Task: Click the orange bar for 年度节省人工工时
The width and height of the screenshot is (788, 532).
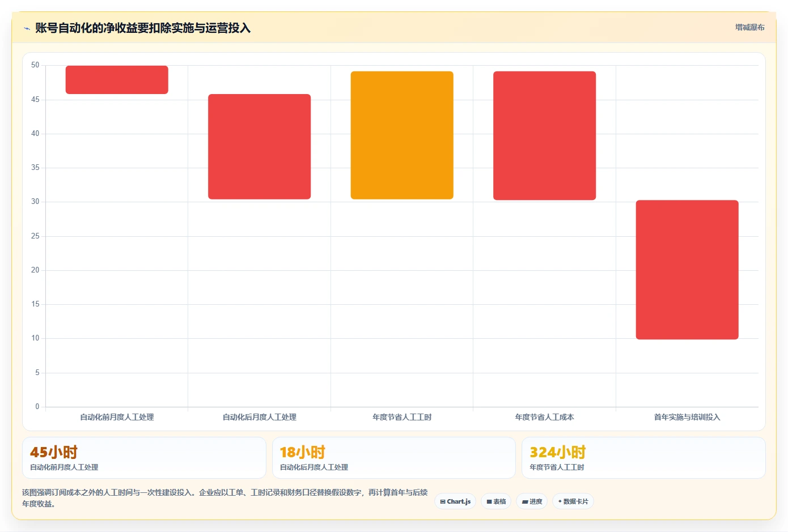Action: [x=402, y=135]
